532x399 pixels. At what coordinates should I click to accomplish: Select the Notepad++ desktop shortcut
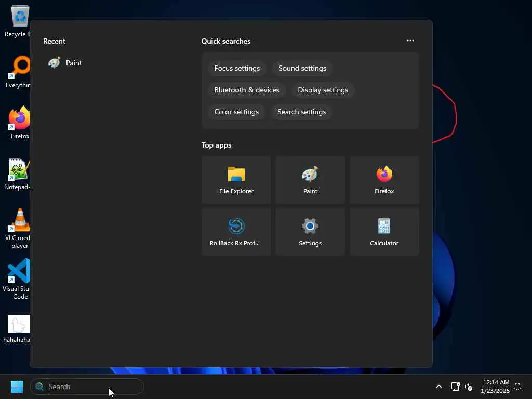coord(18,174)
